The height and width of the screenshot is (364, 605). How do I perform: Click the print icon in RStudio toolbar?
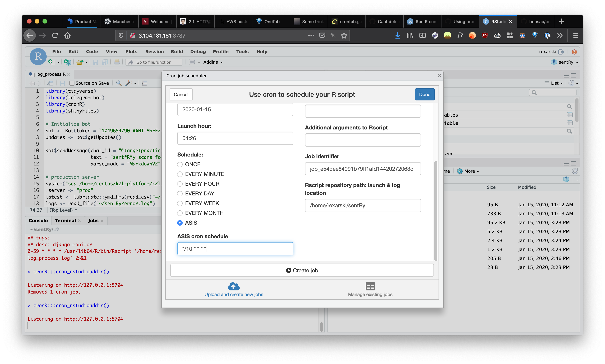117,62
